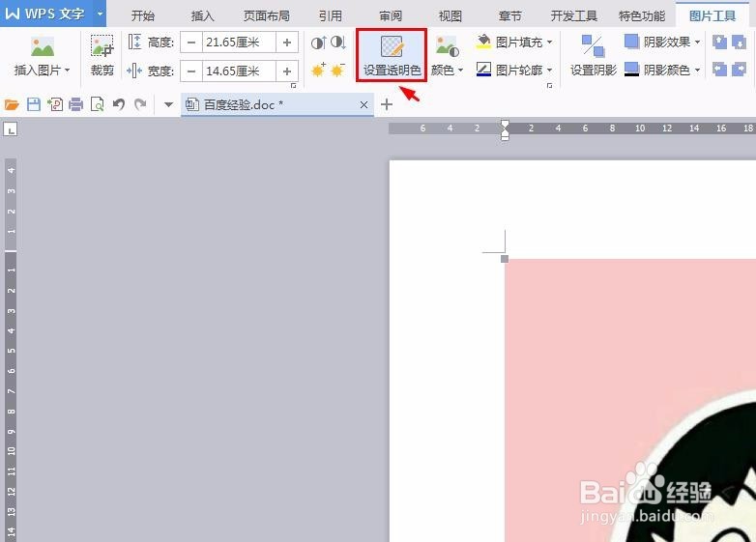756x542 pixels.
Task: Nudge shadow up
Action: pos(720,43)
